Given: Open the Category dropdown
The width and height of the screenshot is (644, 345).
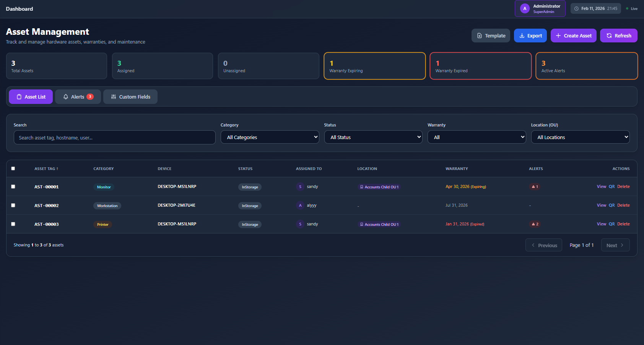Looking at the screenshot, I should pos(270,137).
